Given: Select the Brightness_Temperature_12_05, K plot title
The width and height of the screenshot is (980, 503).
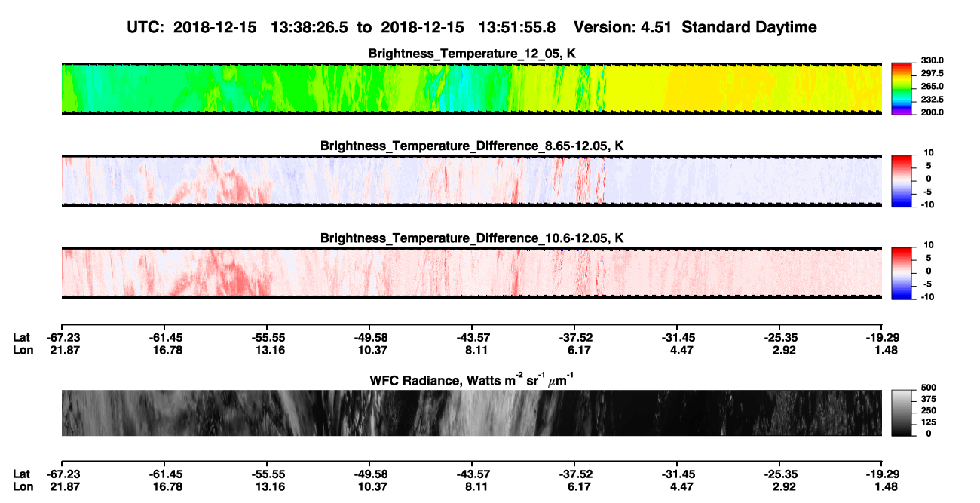Looking at the screenshot, I should coord(472,54).
